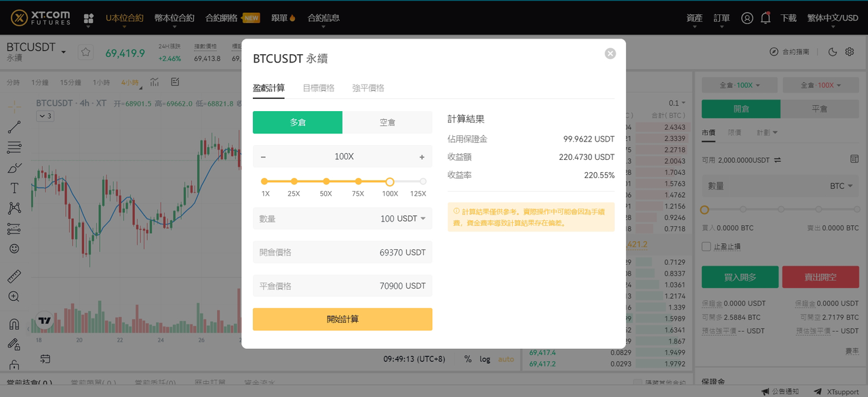
Task: Open the green 全倉 100X leverage dropdown
Action: (x=739, y=85)
